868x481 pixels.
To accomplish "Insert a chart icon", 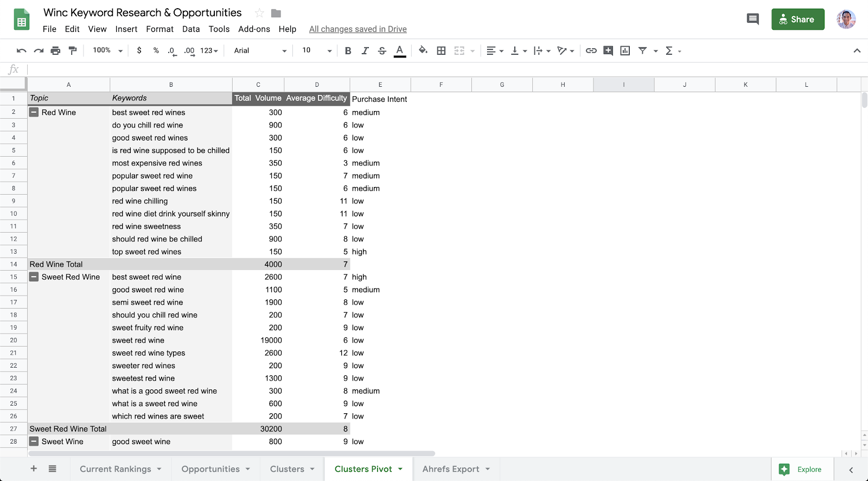I will [625, 50].
